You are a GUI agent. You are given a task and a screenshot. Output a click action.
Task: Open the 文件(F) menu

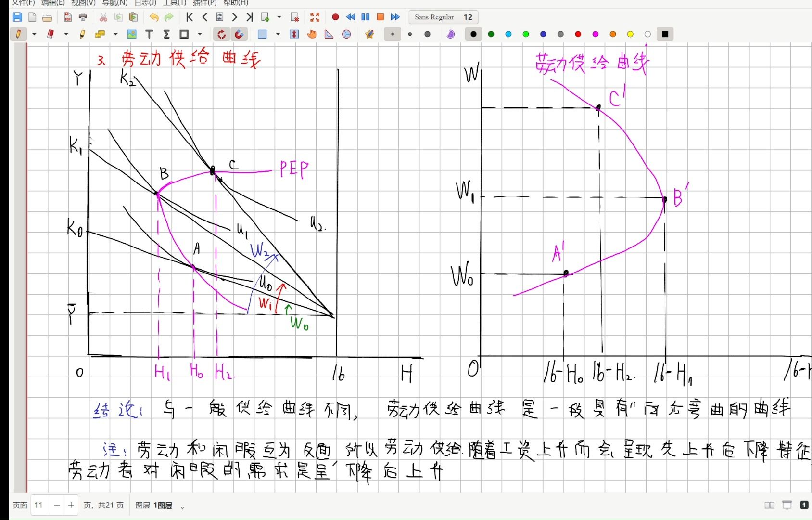tap(23, 3)
